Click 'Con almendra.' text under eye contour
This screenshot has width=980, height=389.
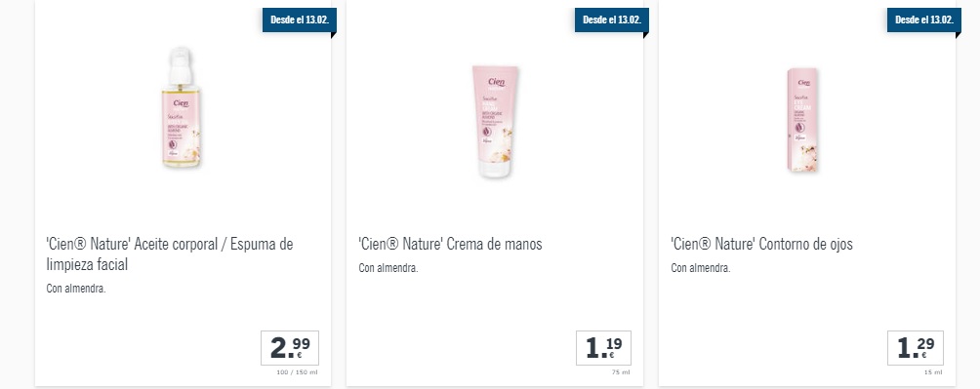(x=701, y=268)
